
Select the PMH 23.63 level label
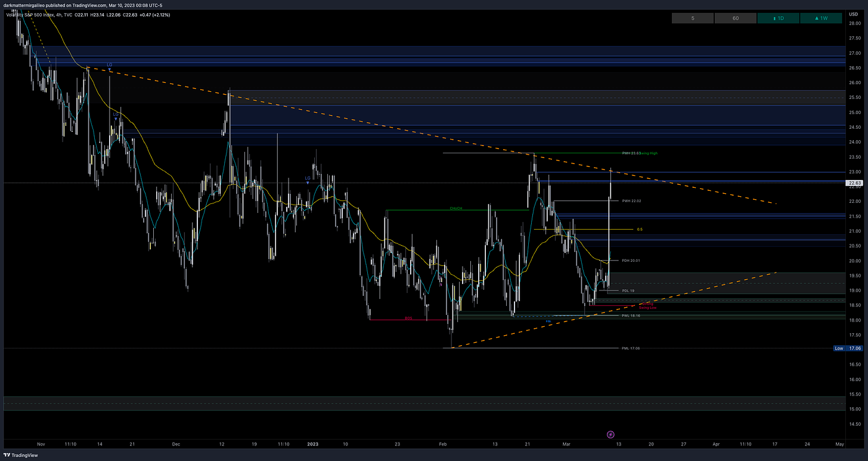click(x=631, y=153)
